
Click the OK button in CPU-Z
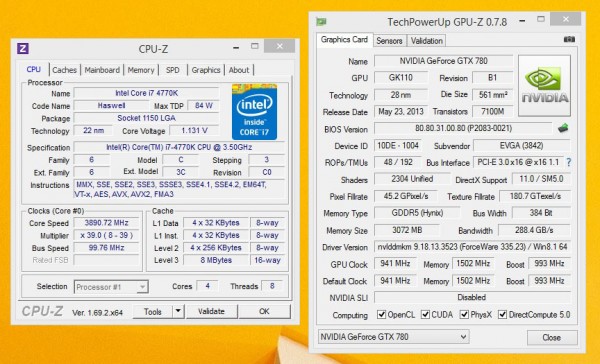click(x=264, y=311)
